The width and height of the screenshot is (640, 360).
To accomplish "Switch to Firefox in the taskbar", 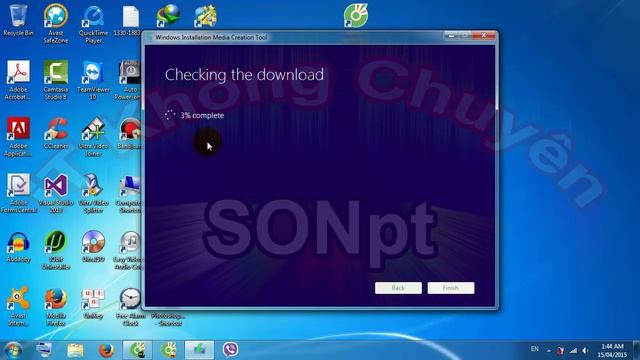I will click(106, 350).
